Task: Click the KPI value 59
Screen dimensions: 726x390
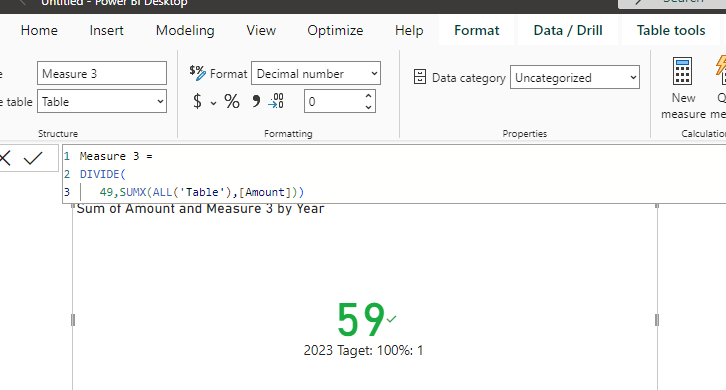Action: click(361, 320)
